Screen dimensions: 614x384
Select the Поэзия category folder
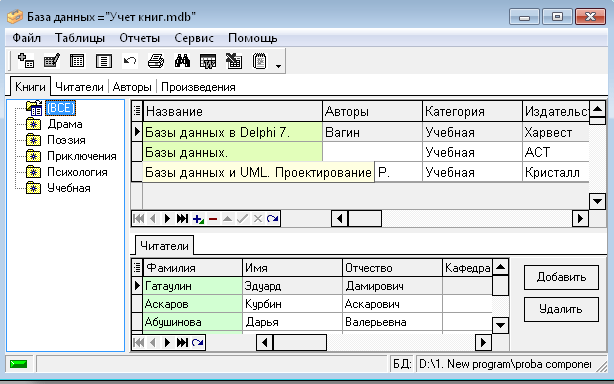(66, 140)
